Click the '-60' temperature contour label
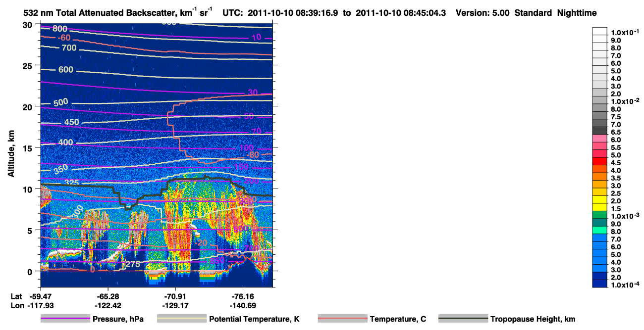This screenshot has height=330, width=644. tap(63, 38)
